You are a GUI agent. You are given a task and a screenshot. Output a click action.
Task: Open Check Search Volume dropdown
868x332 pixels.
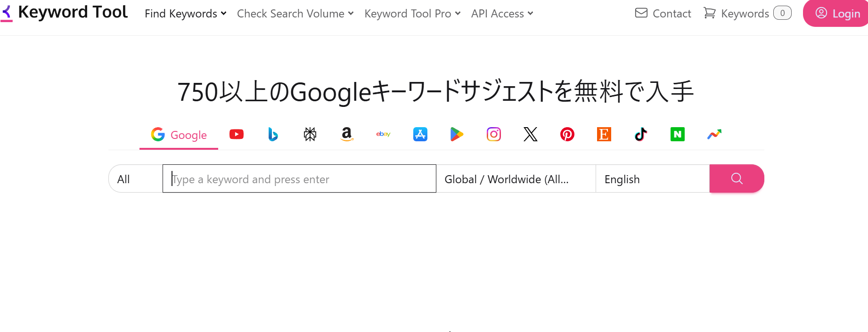(295, 14)
